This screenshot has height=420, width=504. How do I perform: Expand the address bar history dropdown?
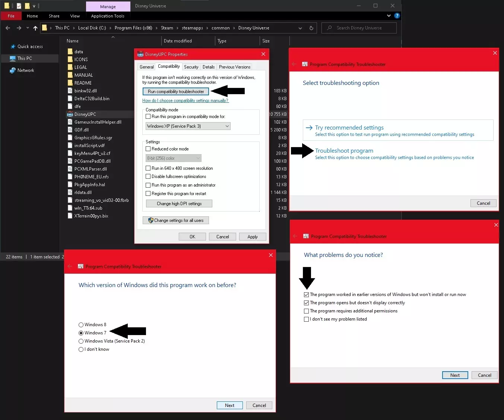(x=300, y=28)
